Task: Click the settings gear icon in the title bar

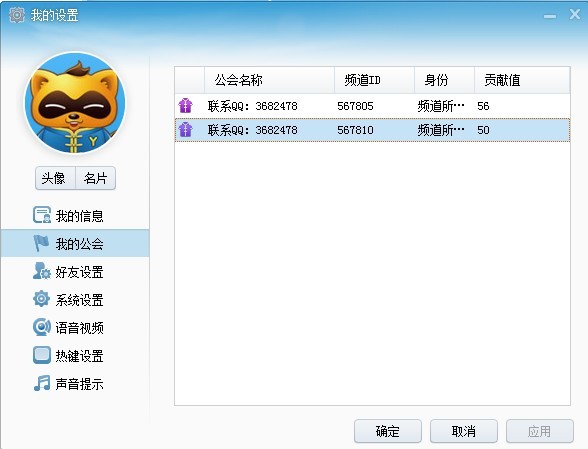Action: (x=16, y=15)
